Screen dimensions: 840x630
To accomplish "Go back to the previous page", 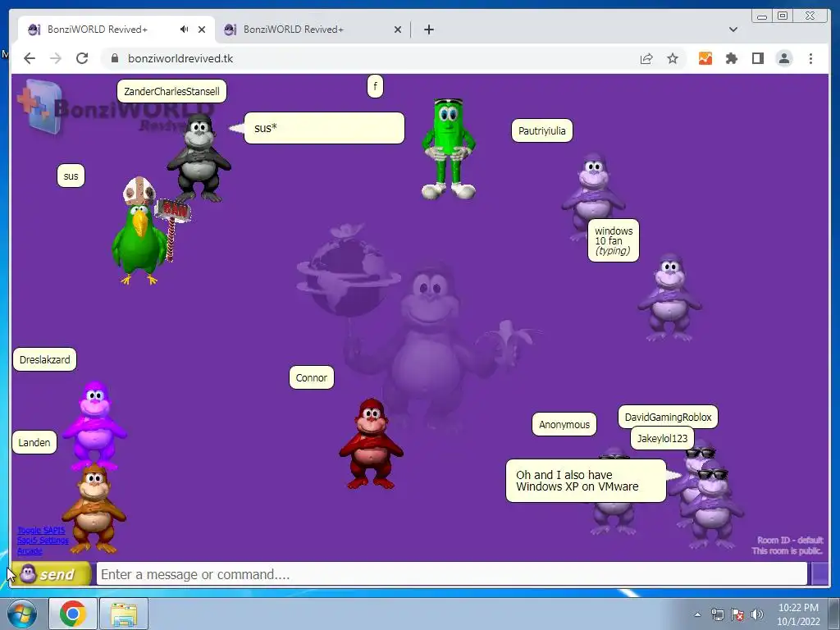I will point(30,58).
